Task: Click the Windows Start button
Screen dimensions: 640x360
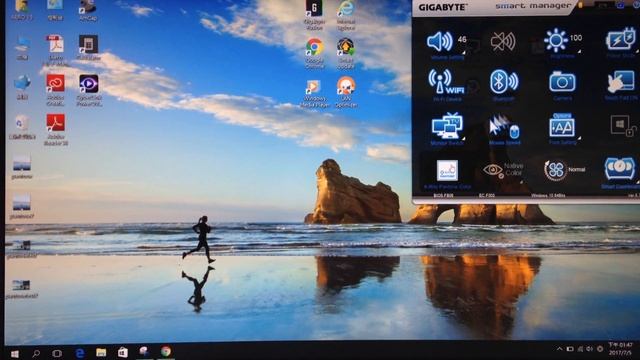Action: pos(15,353)
